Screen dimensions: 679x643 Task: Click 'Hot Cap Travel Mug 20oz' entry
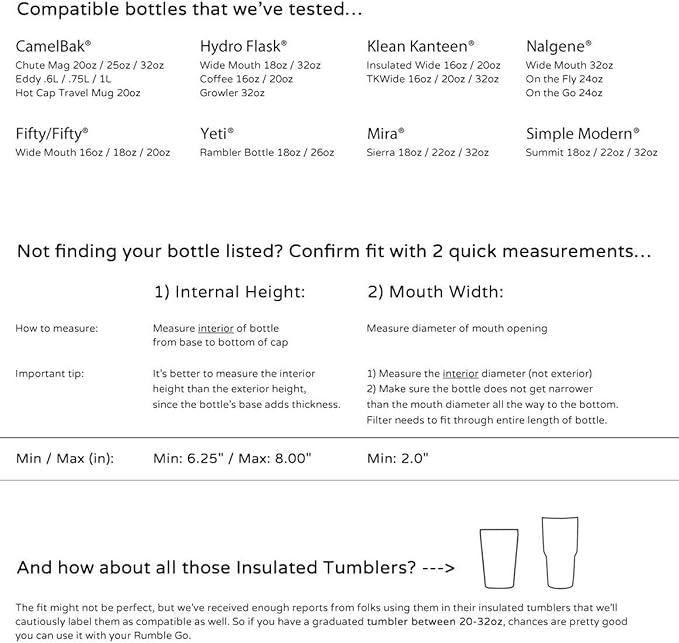(78, 93)
